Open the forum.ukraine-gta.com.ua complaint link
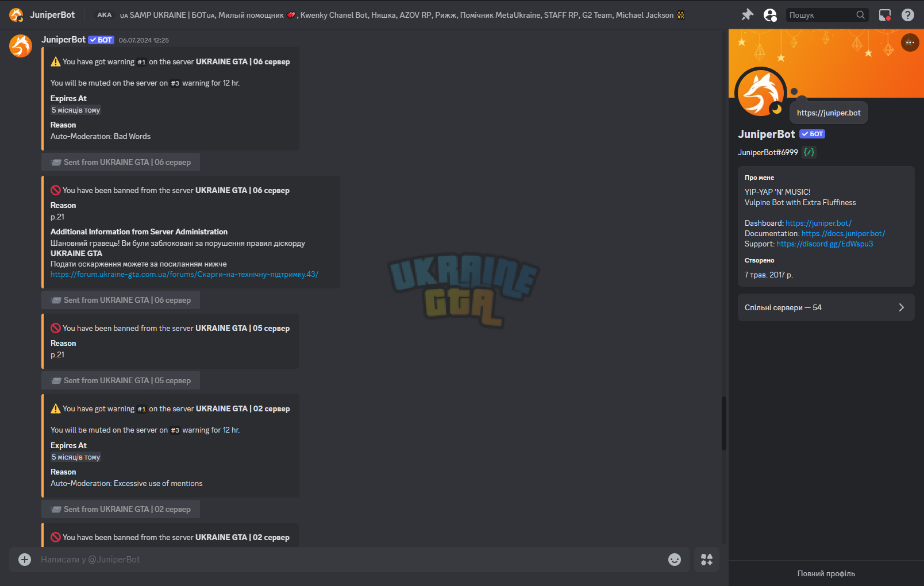Screen dimensions: 924x586 [x=184, y=275]
